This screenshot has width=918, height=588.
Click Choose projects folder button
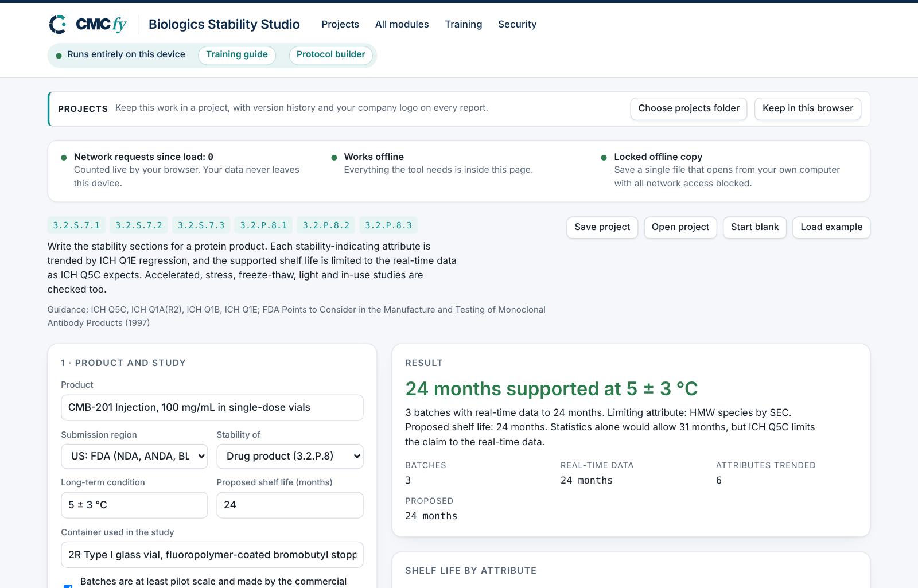click(x=688, y=108)
